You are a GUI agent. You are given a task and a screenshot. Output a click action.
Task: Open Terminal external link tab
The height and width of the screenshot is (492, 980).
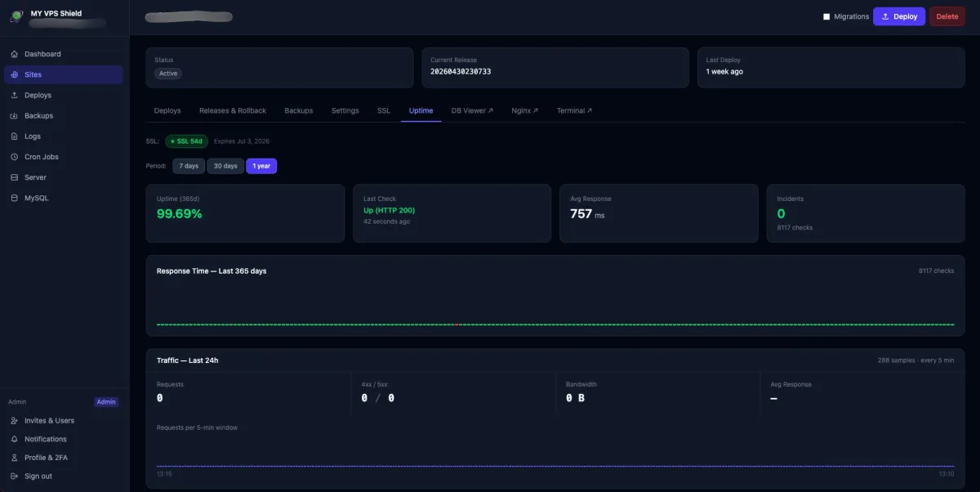point(575,110)
